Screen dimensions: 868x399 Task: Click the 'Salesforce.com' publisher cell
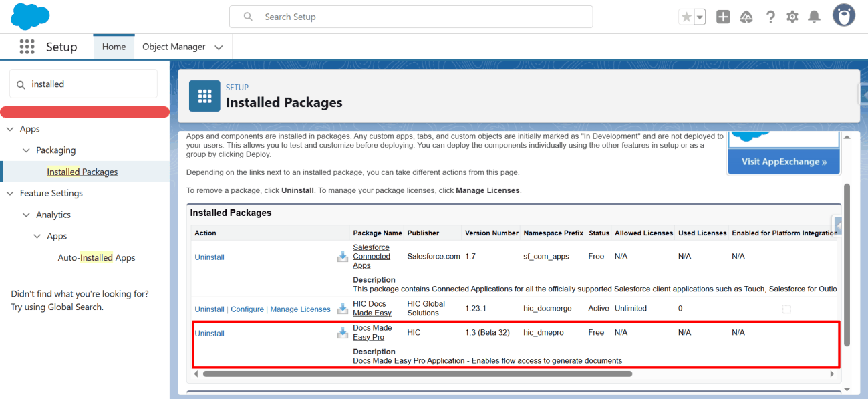click(x=434, y=257)
